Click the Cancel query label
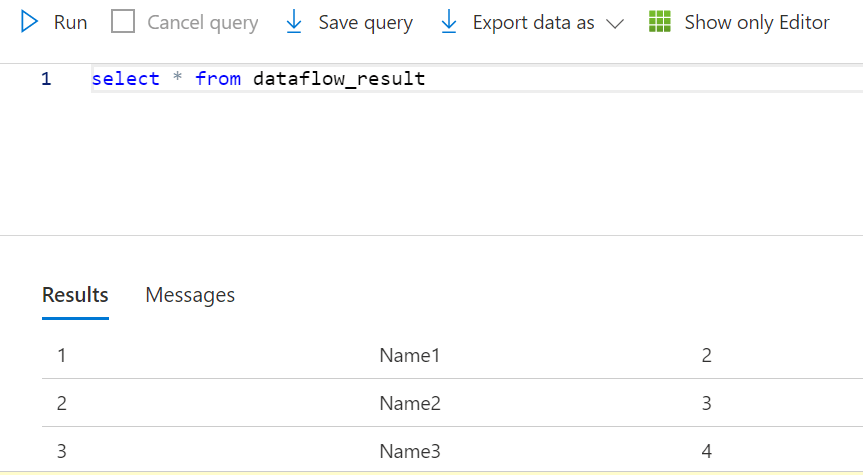 (x=202, y=22)
